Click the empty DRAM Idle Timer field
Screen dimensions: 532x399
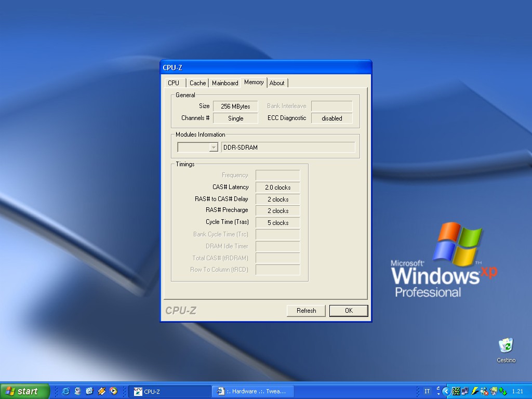click(x=278, y=246)
